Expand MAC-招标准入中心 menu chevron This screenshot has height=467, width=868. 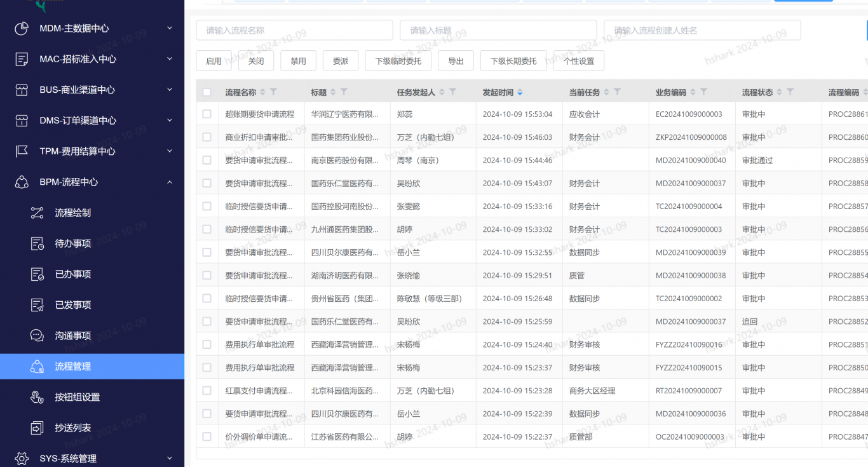170,58
